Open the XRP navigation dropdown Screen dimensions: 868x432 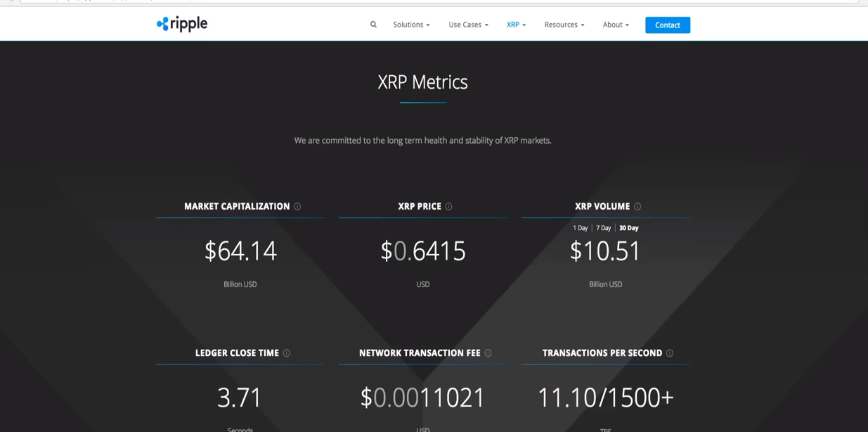pos(516,25)
